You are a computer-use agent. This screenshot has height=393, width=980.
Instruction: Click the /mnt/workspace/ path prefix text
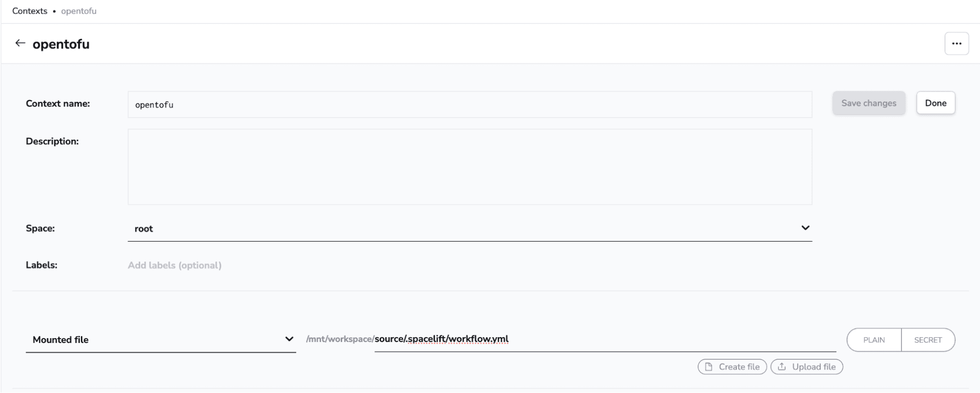[340, 339]
